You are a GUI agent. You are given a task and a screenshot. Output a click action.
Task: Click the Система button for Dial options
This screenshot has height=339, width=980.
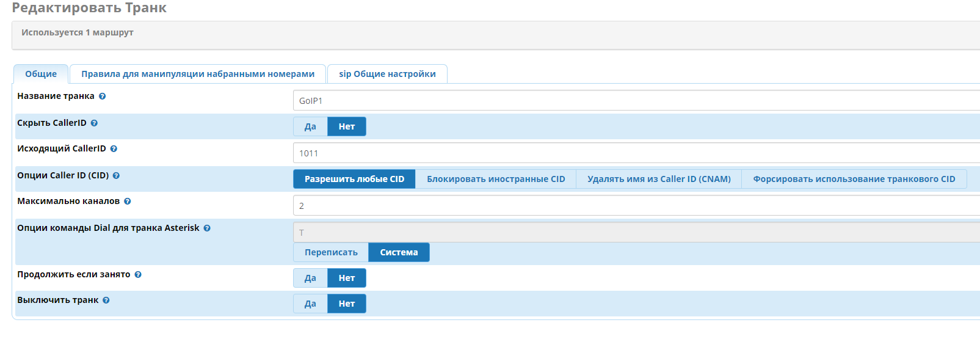(x=399, y=252)
